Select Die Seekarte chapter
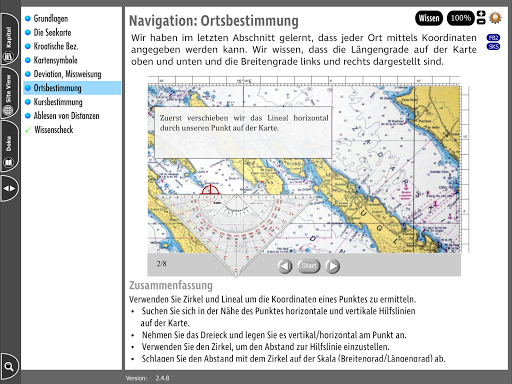The height and width of the screenshot is (384, 512). pyautogui.click(x=52, y=32)
